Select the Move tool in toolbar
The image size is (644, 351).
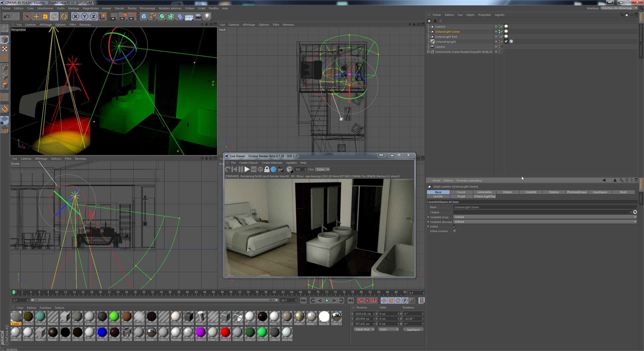click(36, 17)
